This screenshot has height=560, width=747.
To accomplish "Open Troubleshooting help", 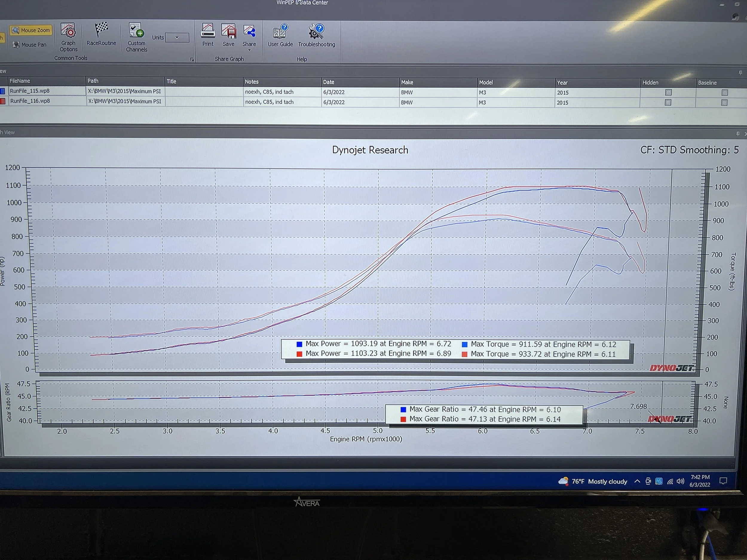I will (316, 36).
